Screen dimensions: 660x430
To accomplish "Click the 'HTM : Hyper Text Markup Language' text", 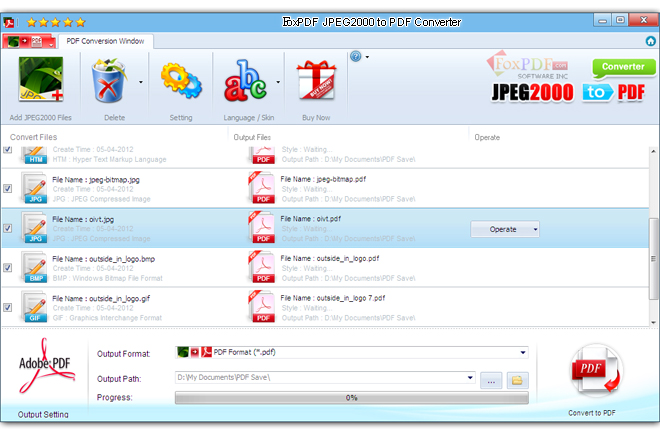I will 109,159.
